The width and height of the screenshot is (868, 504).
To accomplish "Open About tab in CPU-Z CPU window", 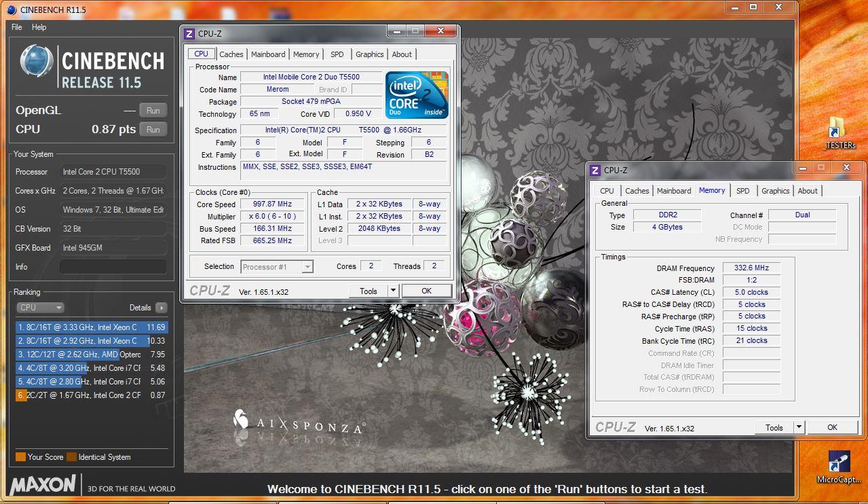I will [x=402, y=54].
